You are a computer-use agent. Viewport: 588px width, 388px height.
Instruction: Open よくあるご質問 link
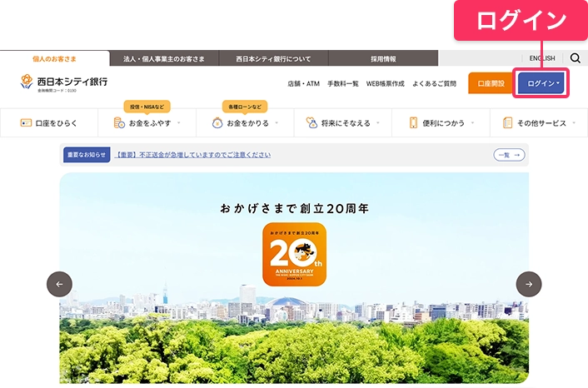click(434, 83)
